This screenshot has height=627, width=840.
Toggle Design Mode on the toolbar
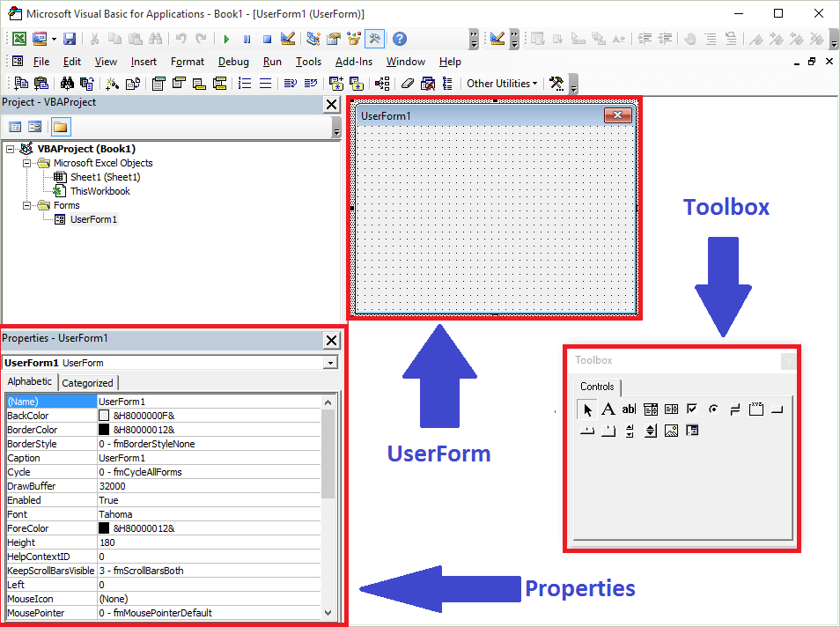(287, 39)
